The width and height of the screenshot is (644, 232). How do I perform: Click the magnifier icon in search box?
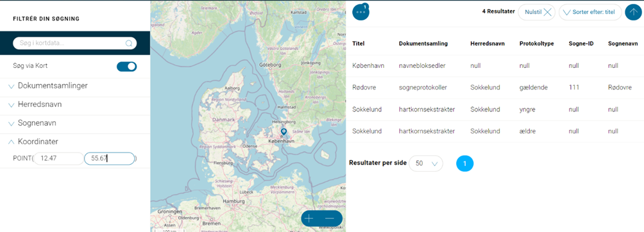point(128,43)
